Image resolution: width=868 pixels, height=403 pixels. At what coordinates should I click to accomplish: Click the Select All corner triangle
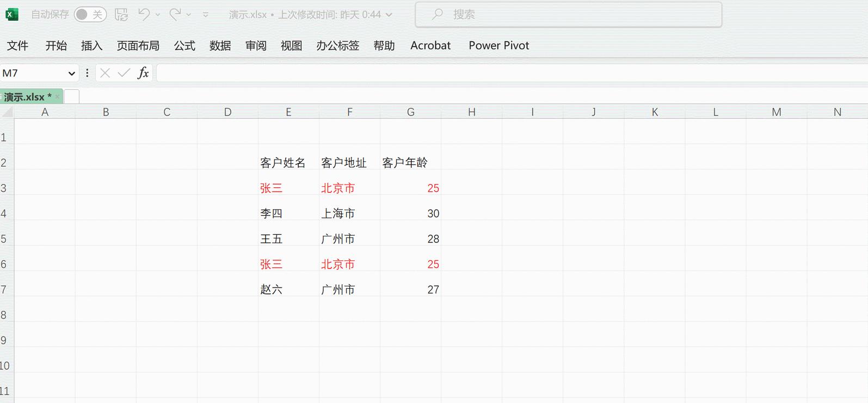[7, 112]
